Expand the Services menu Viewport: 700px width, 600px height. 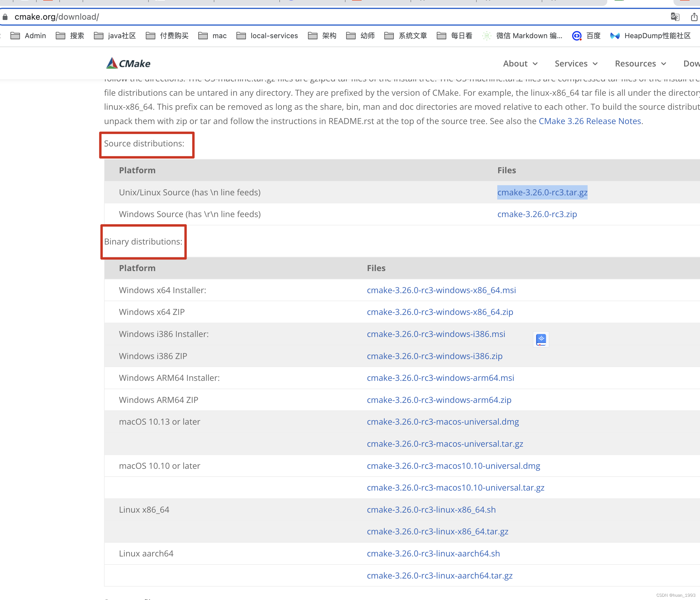[576, 64]
